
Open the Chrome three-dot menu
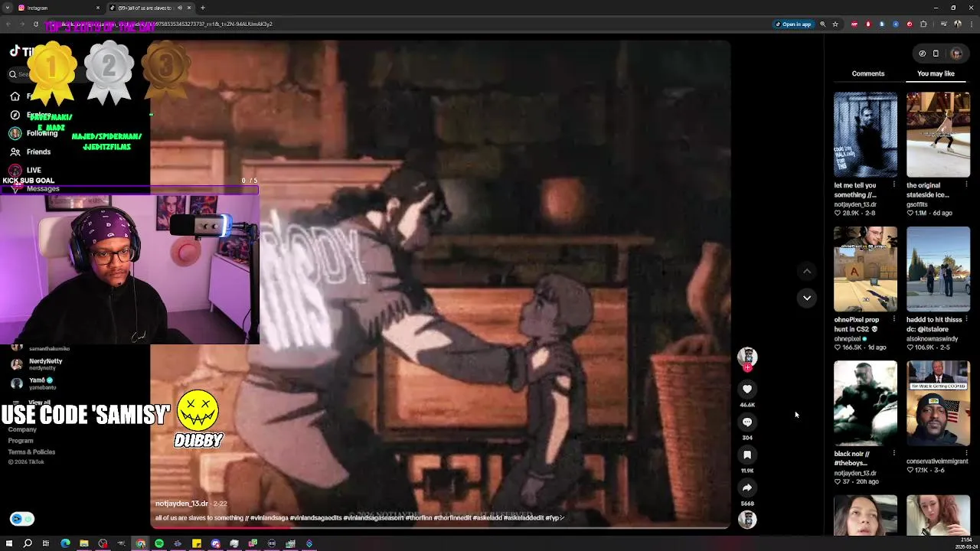pyautogui.click(x=971, y=24)
